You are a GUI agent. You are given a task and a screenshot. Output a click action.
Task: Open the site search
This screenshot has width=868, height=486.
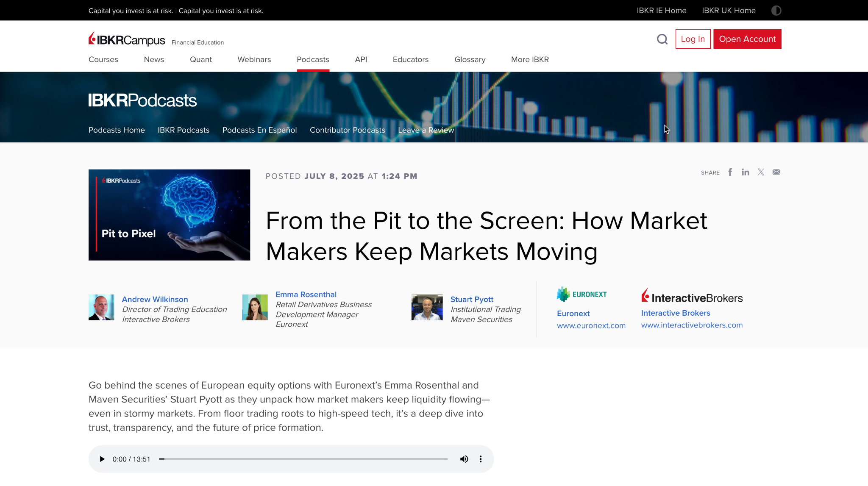[662, 39]
